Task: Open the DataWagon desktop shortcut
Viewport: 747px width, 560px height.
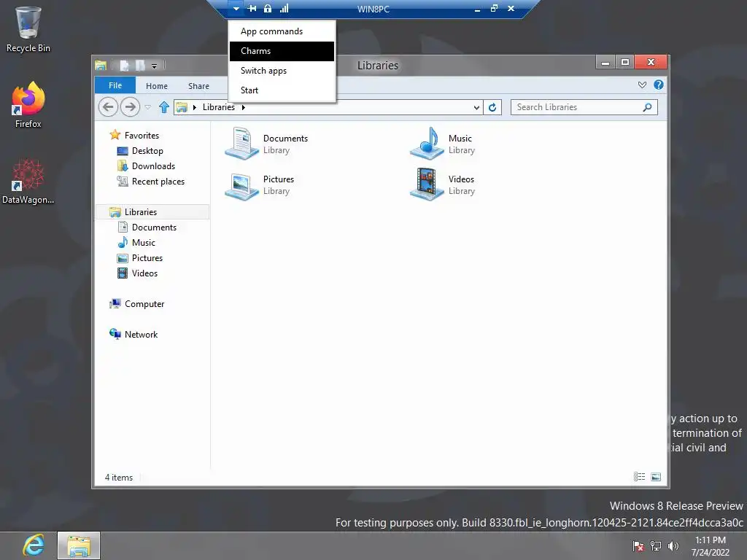Action: pos(28,182)
